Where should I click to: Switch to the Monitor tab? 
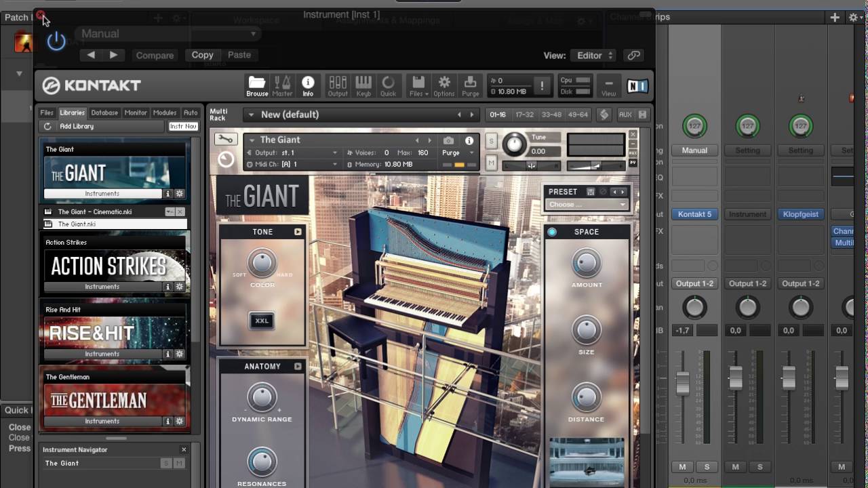136,113
